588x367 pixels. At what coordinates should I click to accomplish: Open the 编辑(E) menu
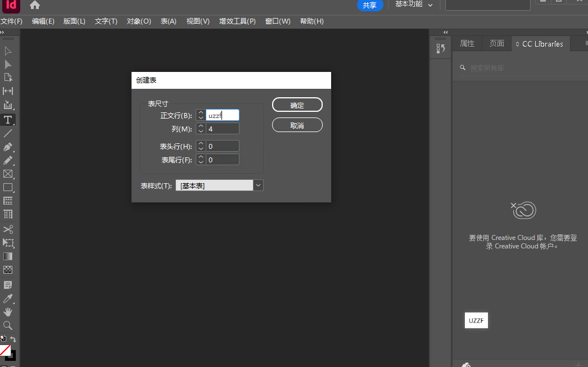tap(43, 21)
